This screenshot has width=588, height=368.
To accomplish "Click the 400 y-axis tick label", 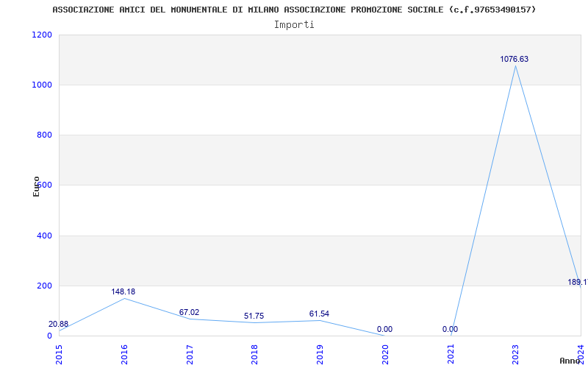I will point(44,236).
